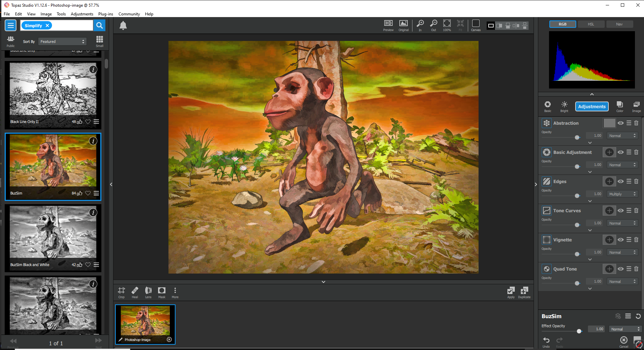Open the Sort By dropdown
Viewport: 644px width, 350px height.
62,41
